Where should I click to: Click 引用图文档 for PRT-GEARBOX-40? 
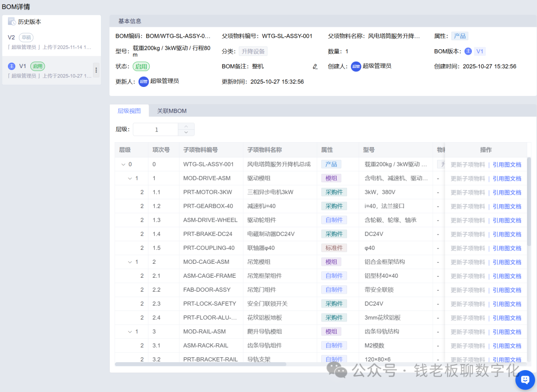(507, 207)
